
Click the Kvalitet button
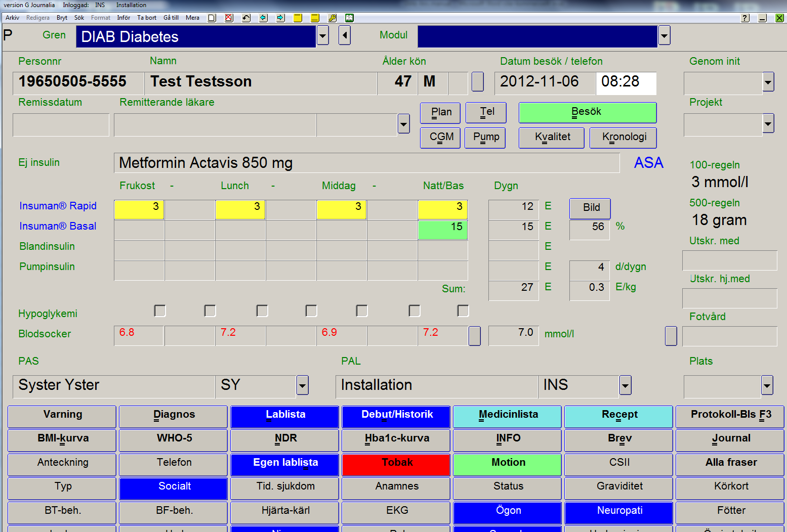click(x=552, y=138)
